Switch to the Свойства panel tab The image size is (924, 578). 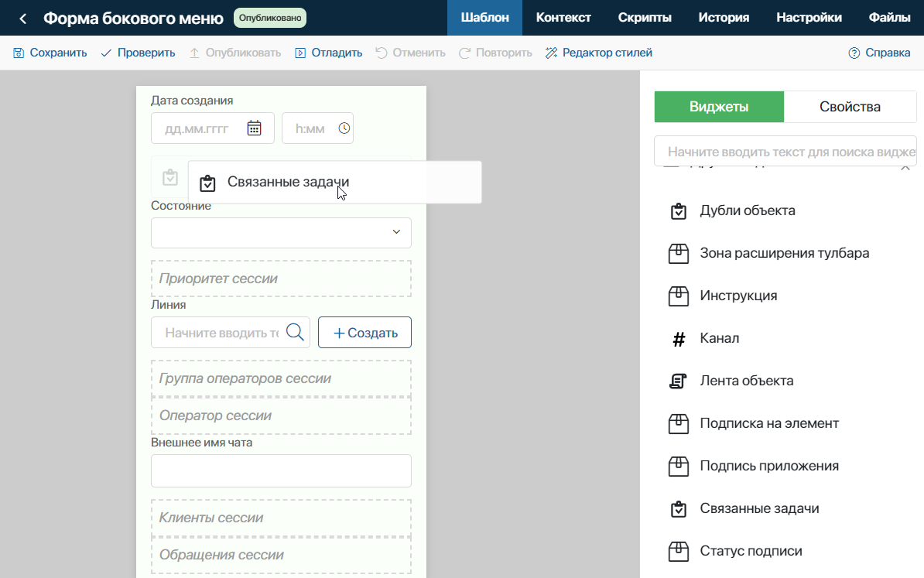pyautogui.click(x=850, y=107)
